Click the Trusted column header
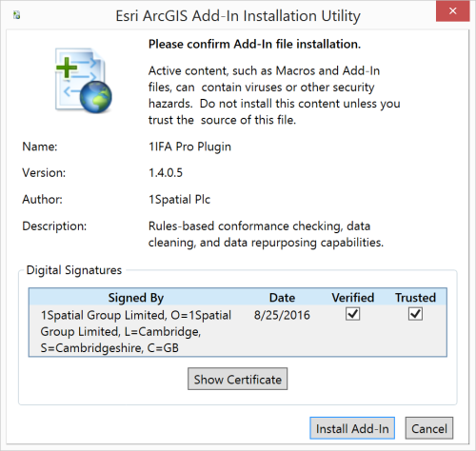 tap(415, 298)
